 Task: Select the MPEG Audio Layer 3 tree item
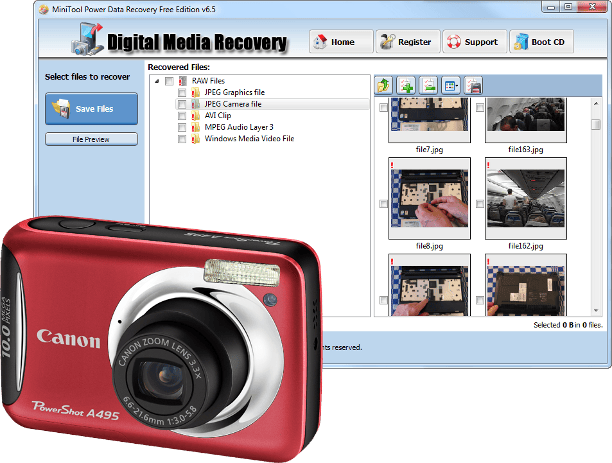coord(239,127)
